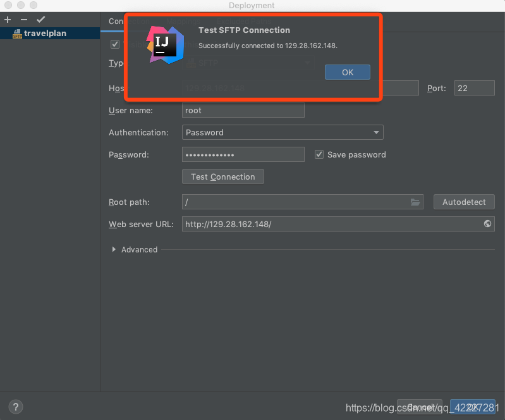Click the Cancel button at bottom
The width and height of the screenshot is (505, 420).
(x=419, y=407)
